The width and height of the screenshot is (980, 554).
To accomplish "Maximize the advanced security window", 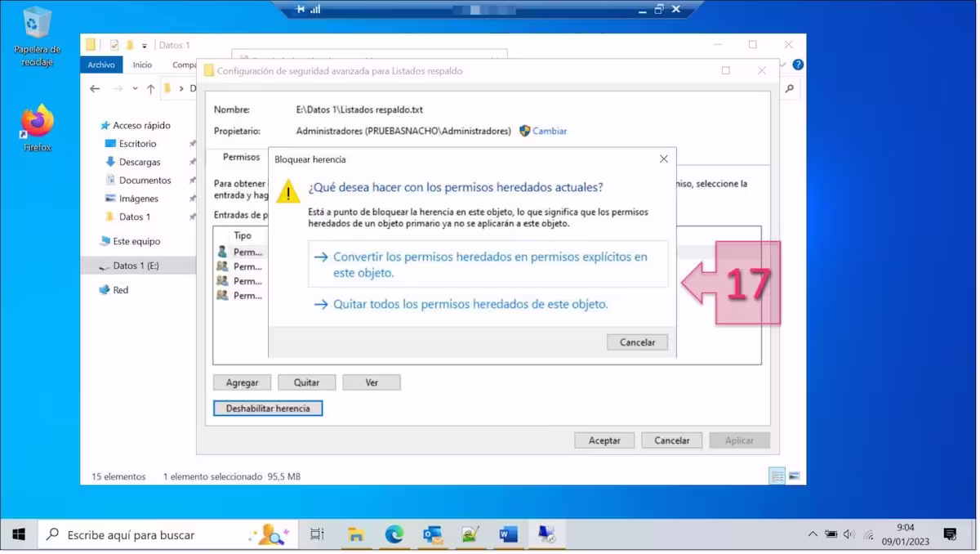I will click(725, 71).
